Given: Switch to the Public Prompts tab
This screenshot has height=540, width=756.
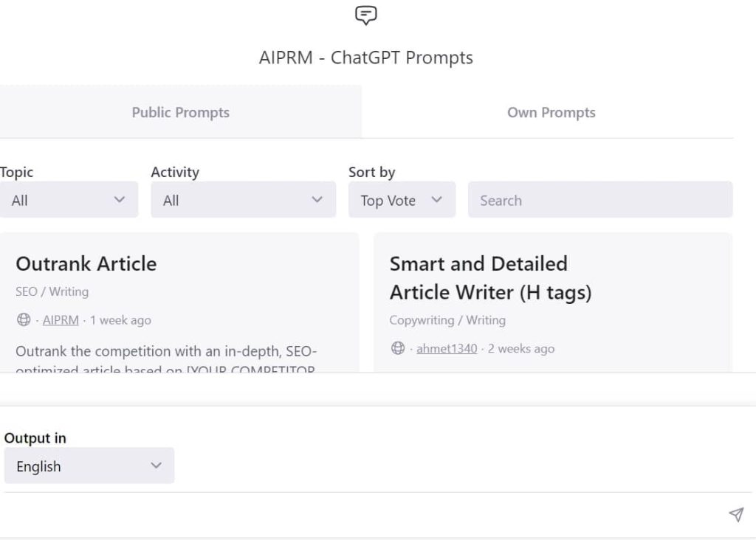Looking at the screenshot, I should pos(180,112).
